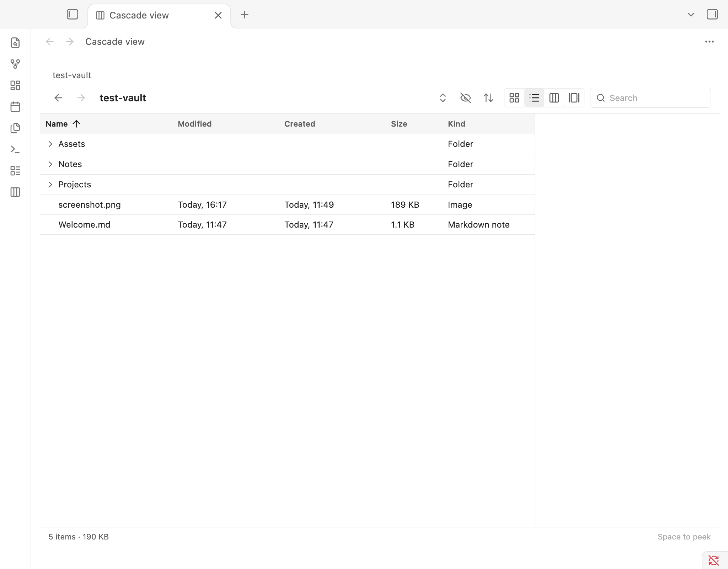This screenshot has height=569, width=728.
Task: Open the sort order arrows menu
Action: (488, 98)
